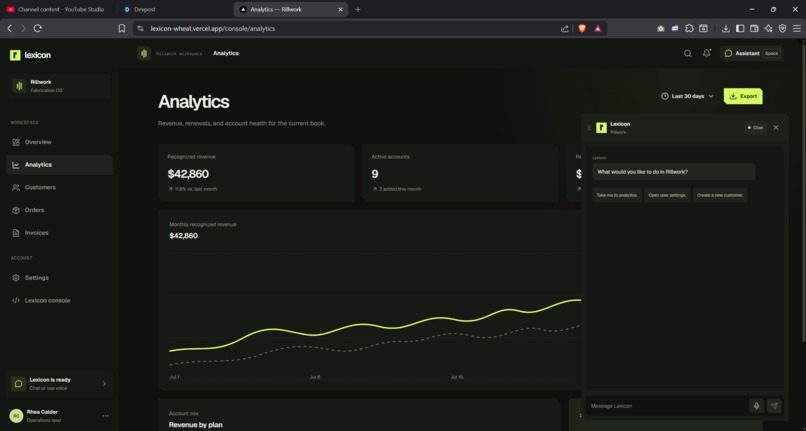
Task: Choose the 'Take me to analytics.' suggestion
Action: pos(617,195)
